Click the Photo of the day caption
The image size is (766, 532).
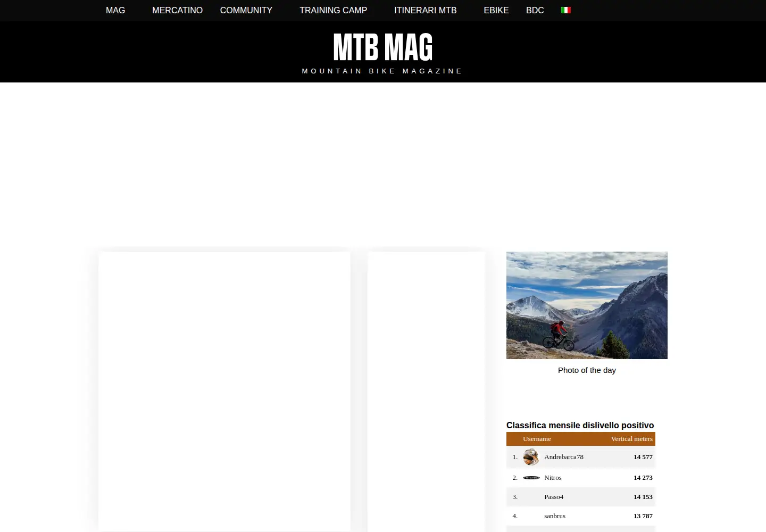(587, 370)
